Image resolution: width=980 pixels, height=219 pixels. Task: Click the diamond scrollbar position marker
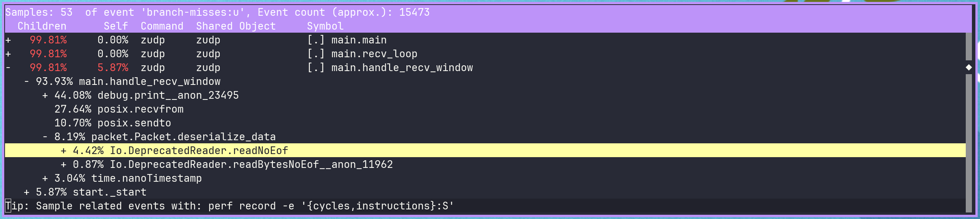969,68
